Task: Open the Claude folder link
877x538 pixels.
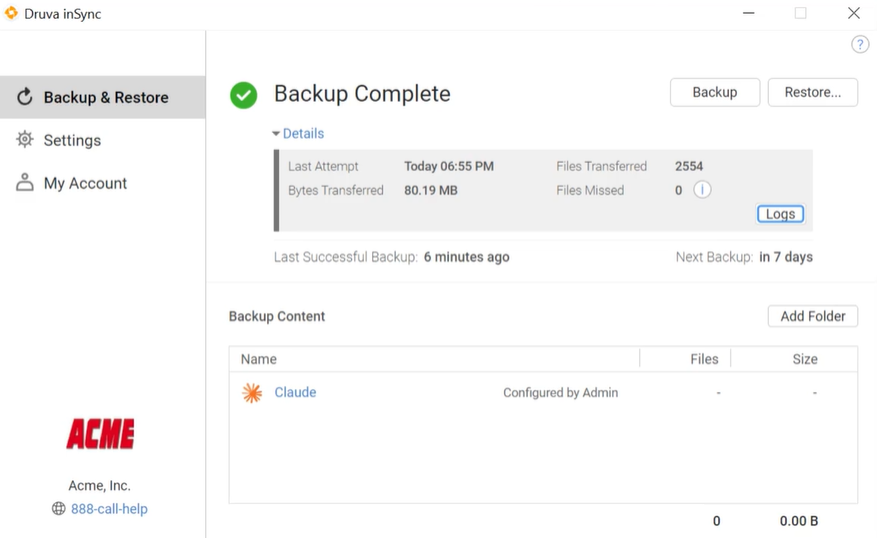Action: [295, 393]
